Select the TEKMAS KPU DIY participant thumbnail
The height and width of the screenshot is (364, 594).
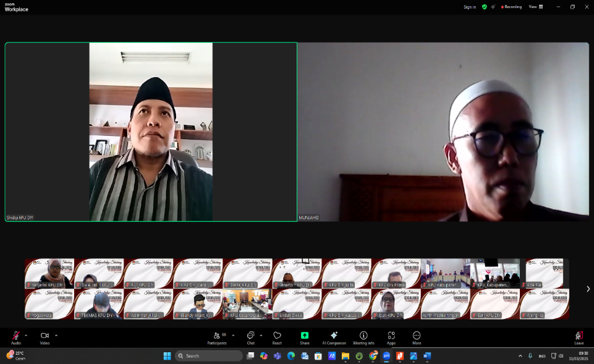tap(99, 305)
